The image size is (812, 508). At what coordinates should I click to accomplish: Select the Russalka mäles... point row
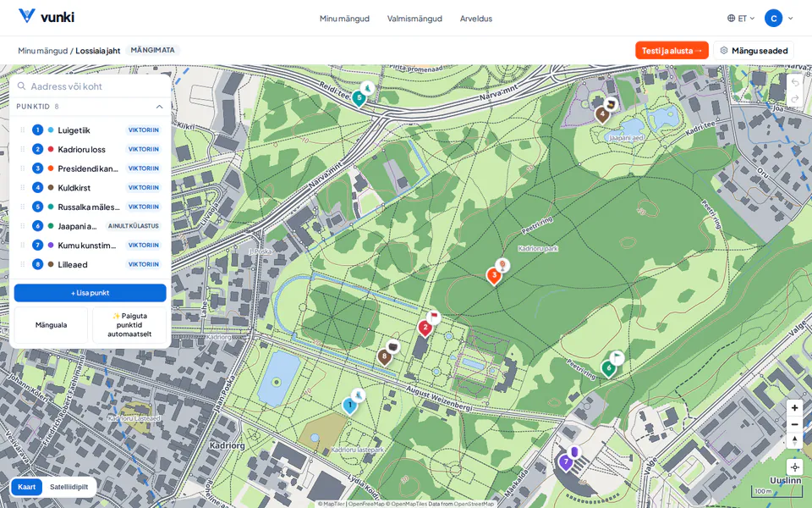pyautogui.click(x=91, y=207)
